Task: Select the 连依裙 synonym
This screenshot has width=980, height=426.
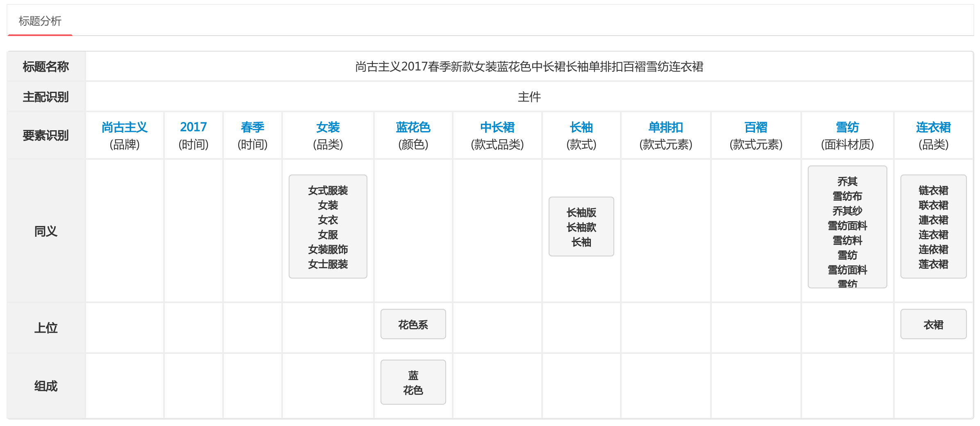Action: (x=934, y=249)
